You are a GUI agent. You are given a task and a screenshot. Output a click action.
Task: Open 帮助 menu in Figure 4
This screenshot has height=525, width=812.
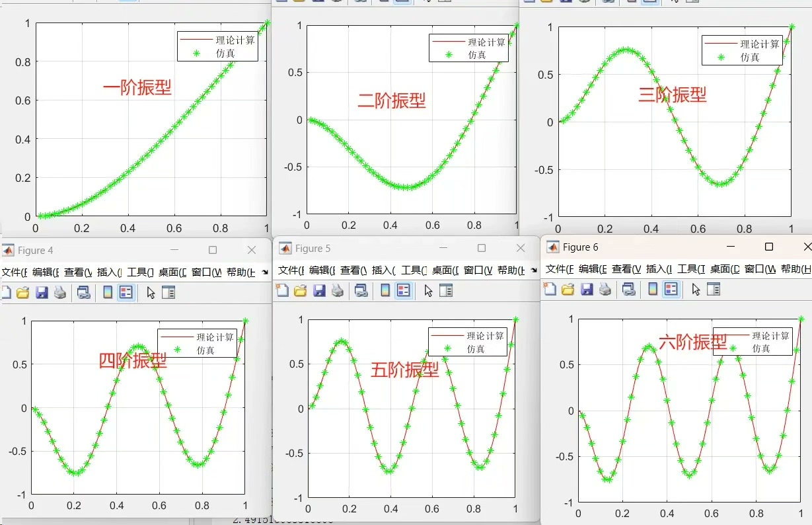click(241, 272)
